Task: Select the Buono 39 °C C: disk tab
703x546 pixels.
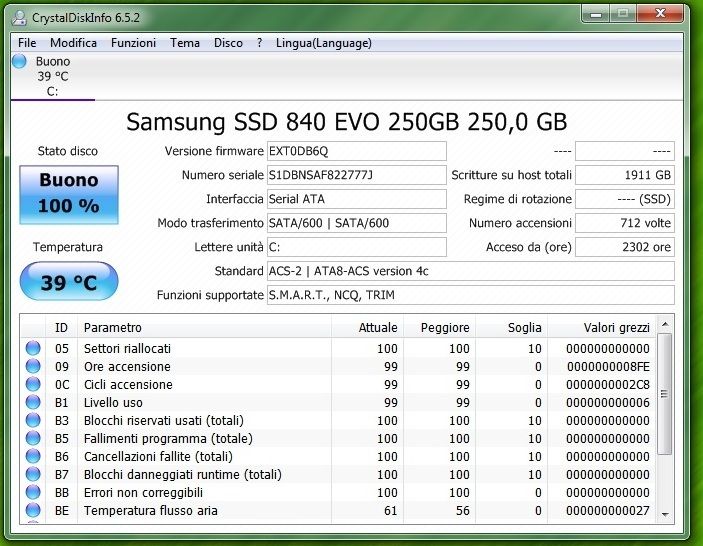Action: pos(53,76)
